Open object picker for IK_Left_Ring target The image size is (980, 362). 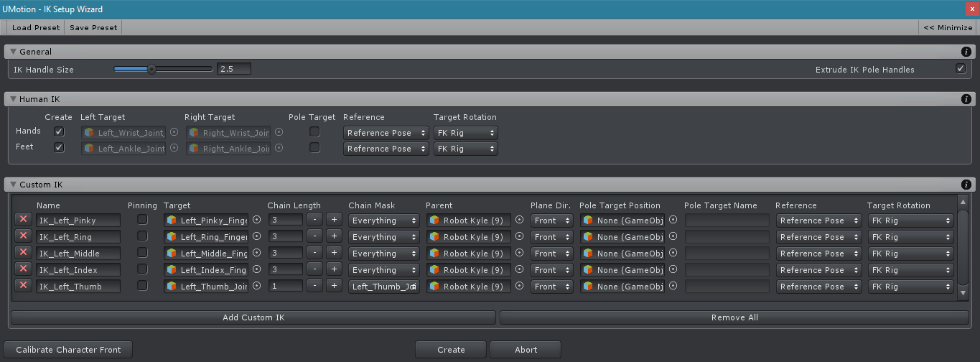pyautogui.click(x=256, y=237)
